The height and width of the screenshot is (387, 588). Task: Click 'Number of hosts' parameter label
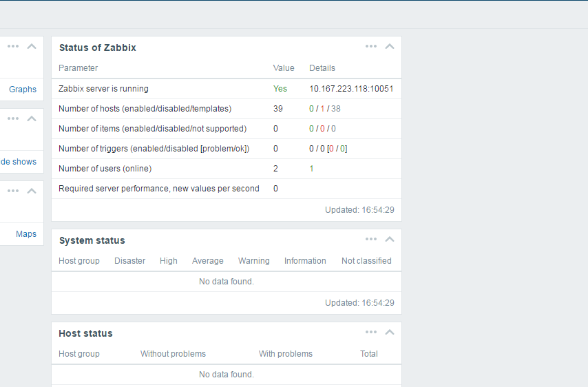145,109
